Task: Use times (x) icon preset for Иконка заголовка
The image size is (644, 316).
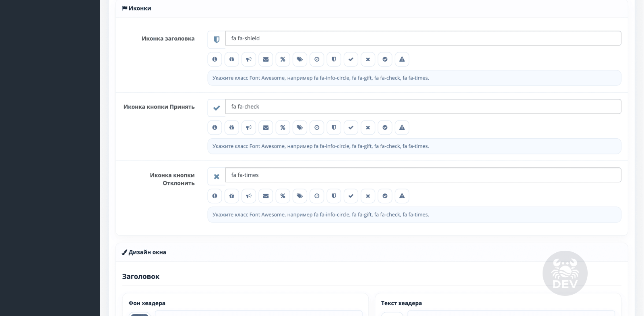Action: (368, 59)
